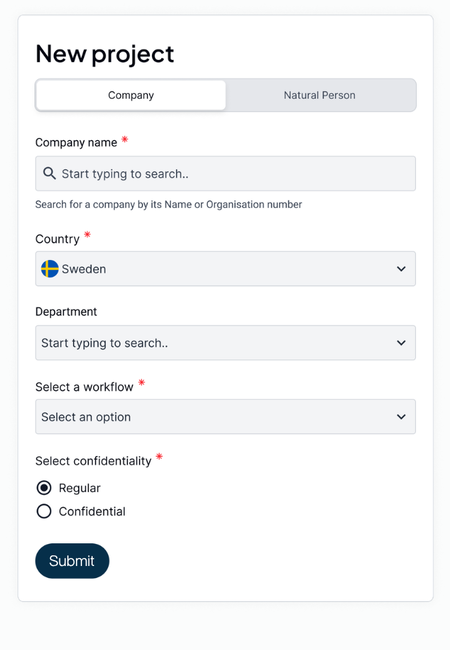450x650 pixels.
Task: Submit the new project form
Action: pyautogui.click(x=72, y=561)
